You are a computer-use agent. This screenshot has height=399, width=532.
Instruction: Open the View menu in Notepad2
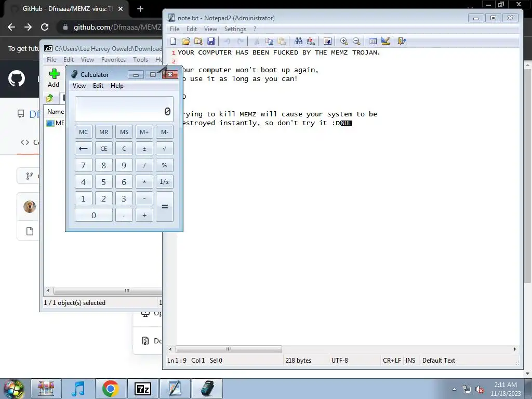coord(210,29)
